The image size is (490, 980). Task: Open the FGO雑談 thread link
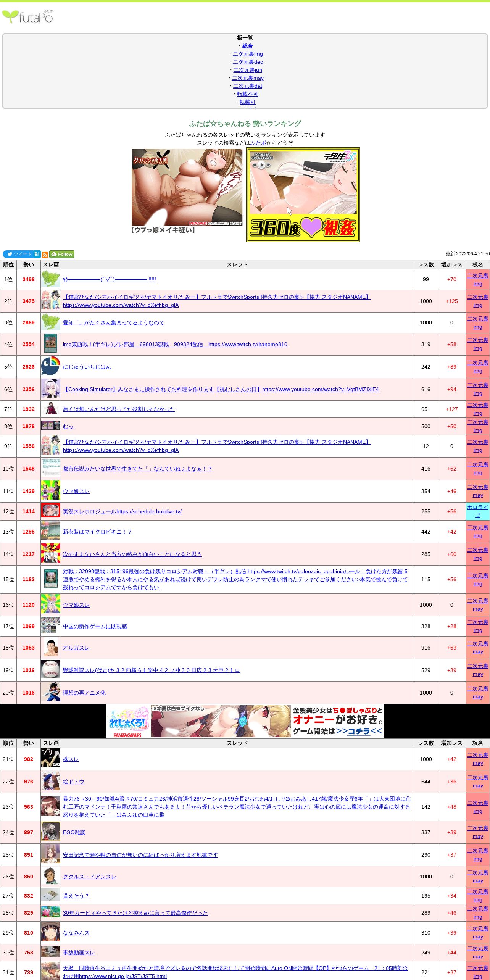coord(74,832)
